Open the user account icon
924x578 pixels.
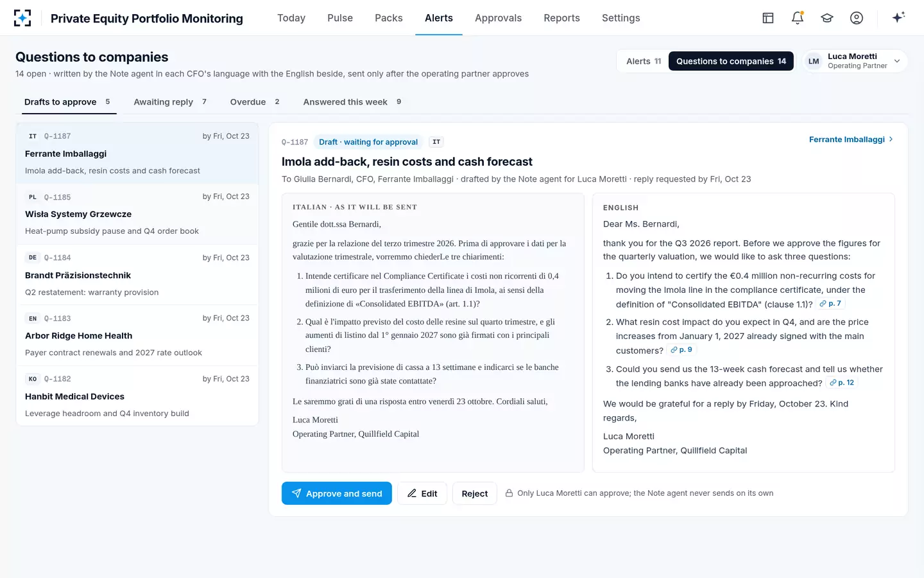click(857, 18)
